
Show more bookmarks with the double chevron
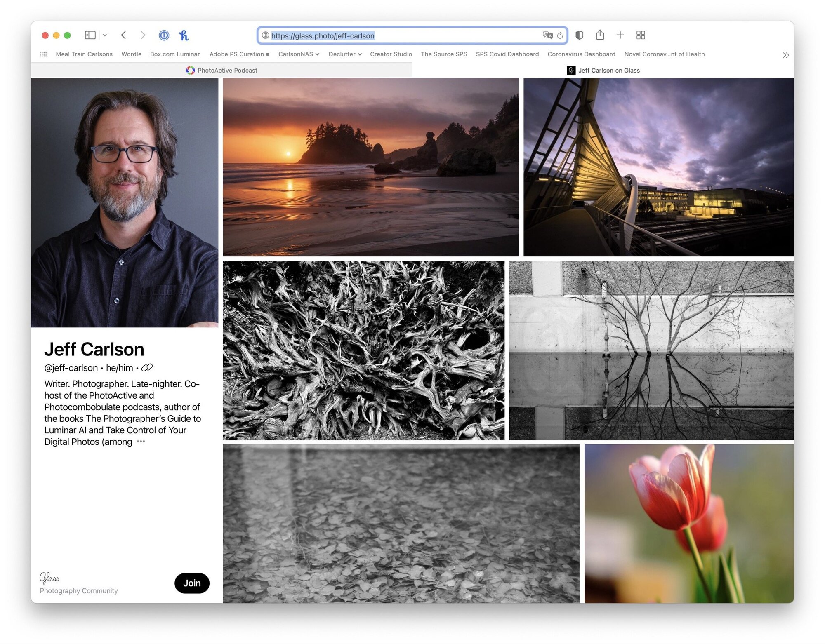click(785, 55)
